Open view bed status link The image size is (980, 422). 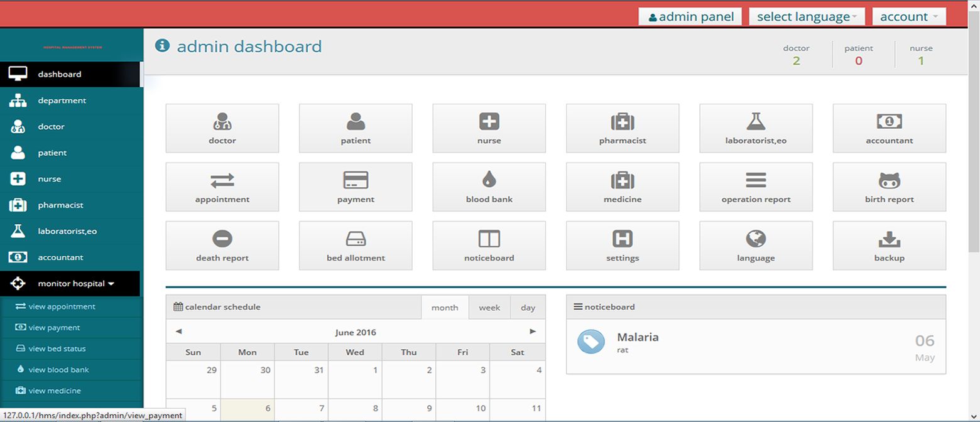click(57, 349)
